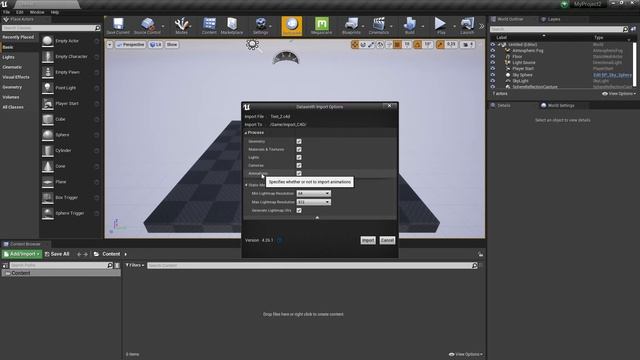The width and height of the screenshot is (640, 360).
Task: Open the Blueprints toolbar icon
Action: 351,24
